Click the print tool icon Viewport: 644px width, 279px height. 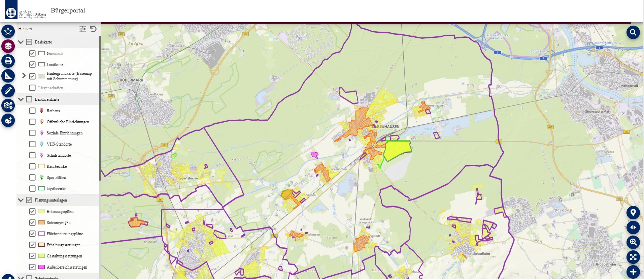click(8, 61)
